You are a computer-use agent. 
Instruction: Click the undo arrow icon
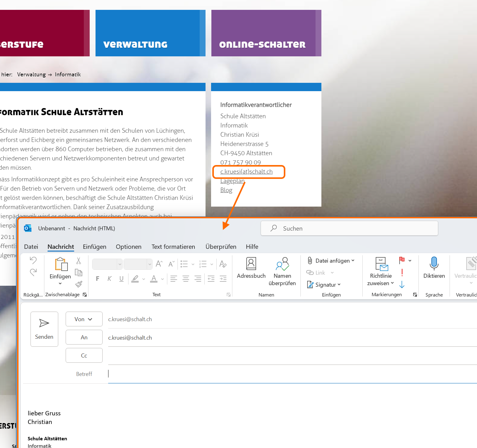tap(33, 260)
